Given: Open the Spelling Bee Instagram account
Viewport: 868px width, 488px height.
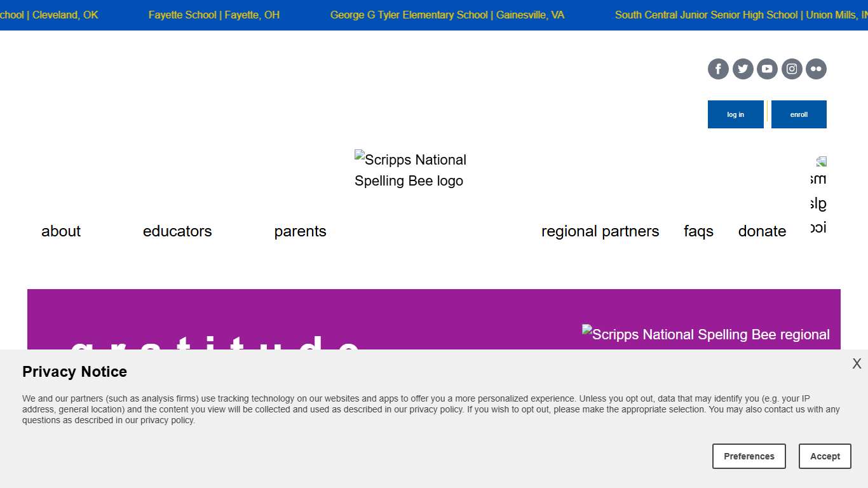Looking at the screenshot, I should coord(791,69).
